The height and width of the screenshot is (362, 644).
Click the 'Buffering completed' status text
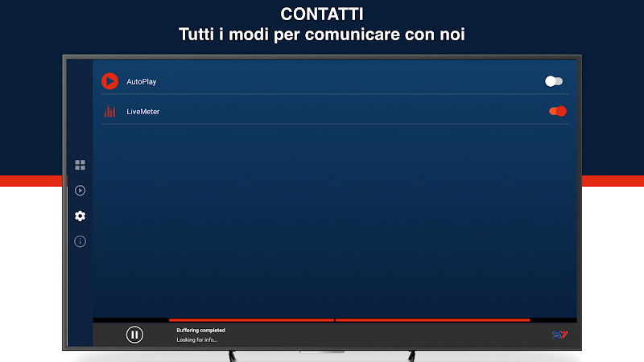pos(200,331)
